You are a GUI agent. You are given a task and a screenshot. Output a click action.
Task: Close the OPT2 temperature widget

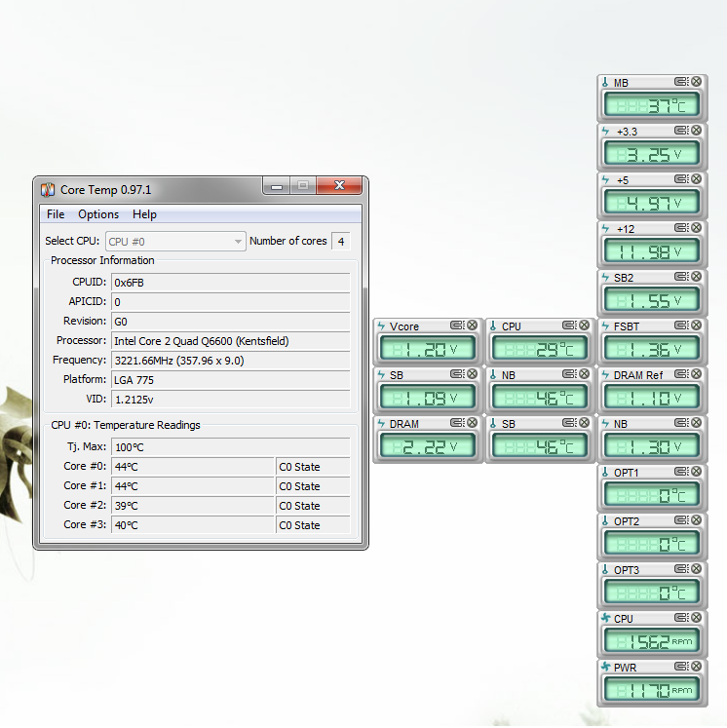(x=696, y=520)
